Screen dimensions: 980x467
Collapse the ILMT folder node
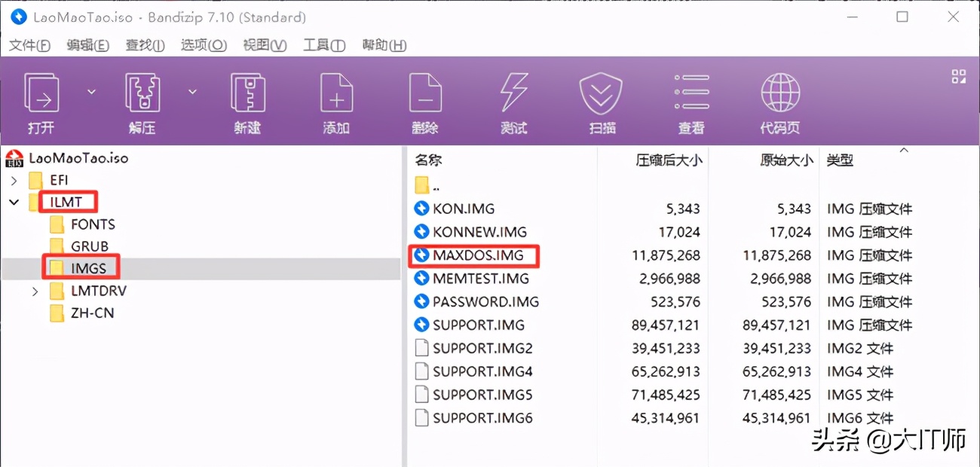pyautogui.click(x=15, y=202)
